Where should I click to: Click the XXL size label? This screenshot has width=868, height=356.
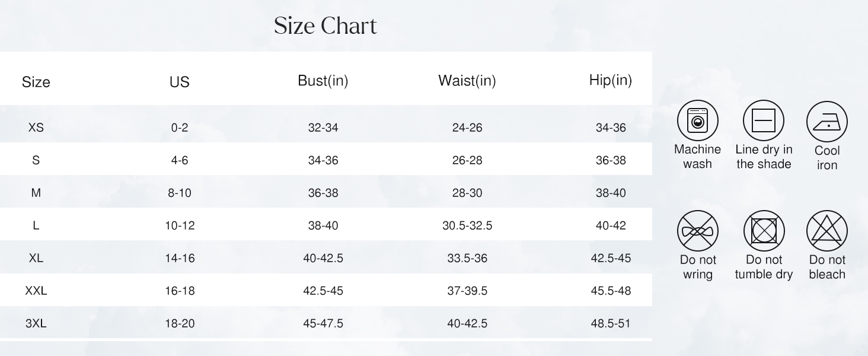(36, 291)
